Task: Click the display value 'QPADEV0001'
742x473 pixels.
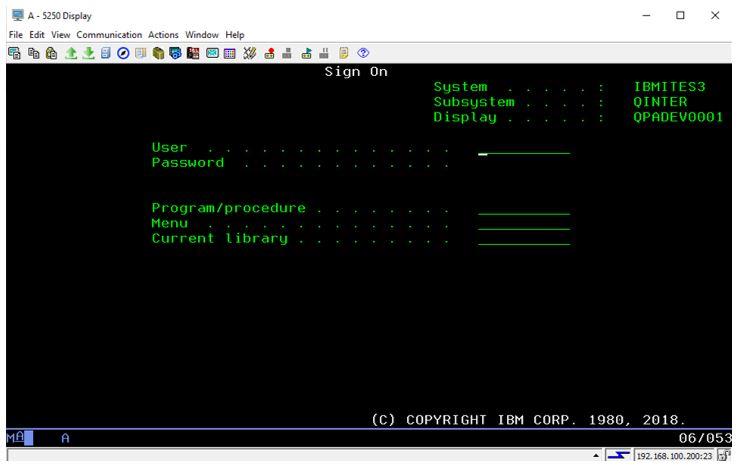Action: (678, 117)
